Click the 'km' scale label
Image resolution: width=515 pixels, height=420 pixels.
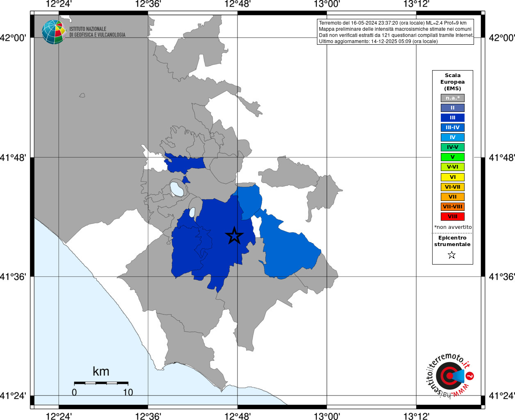coord(101,372)
